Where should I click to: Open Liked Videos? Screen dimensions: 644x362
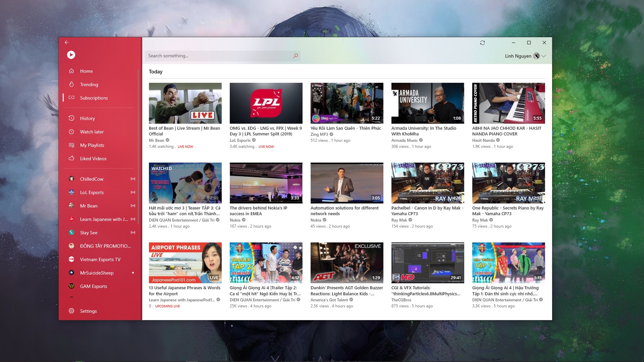click(x=93, y=159)
